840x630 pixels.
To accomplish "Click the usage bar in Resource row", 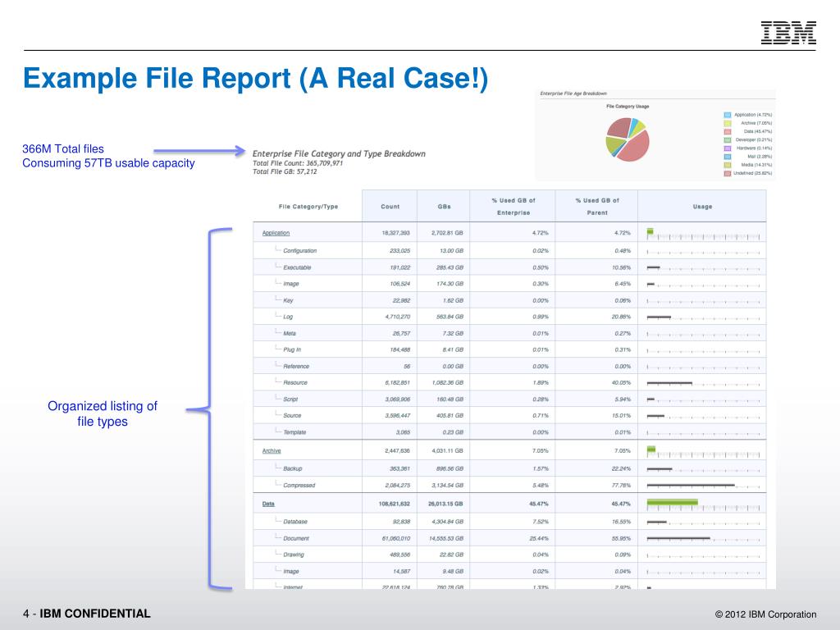I will pyautogui.click(x=669, y=382).
